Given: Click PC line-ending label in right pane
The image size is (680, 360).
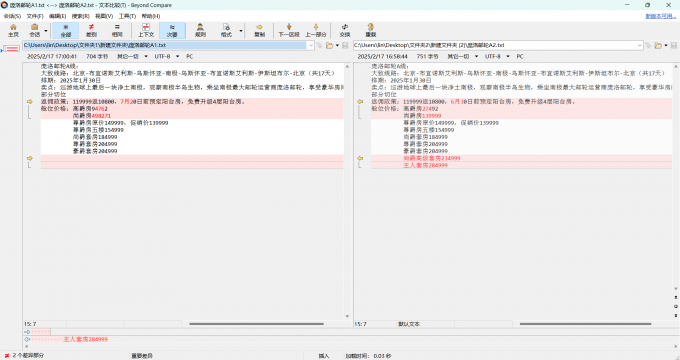Looking at the screenshot, I should pyautogui.click(x=520, y=56).
